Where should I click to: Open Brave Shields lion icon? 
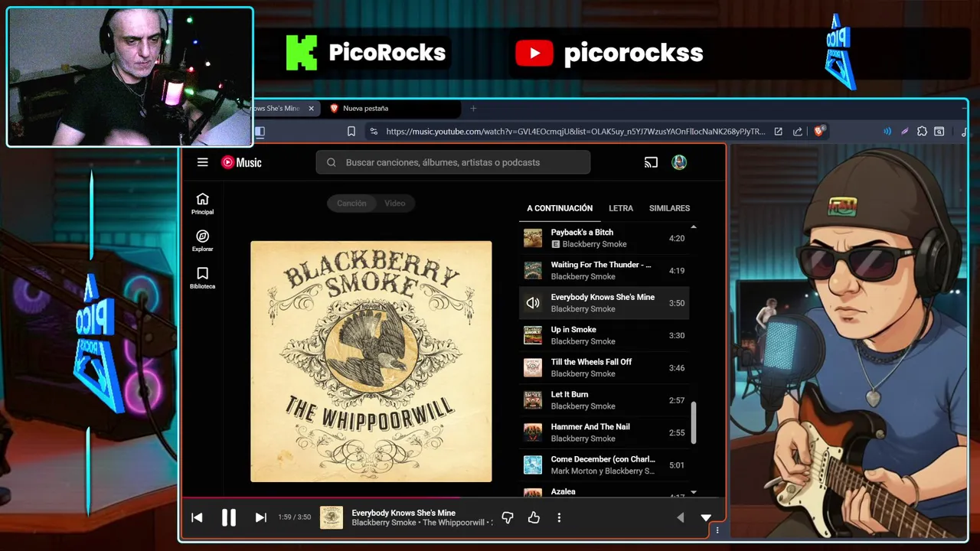[x=818, y=132]
